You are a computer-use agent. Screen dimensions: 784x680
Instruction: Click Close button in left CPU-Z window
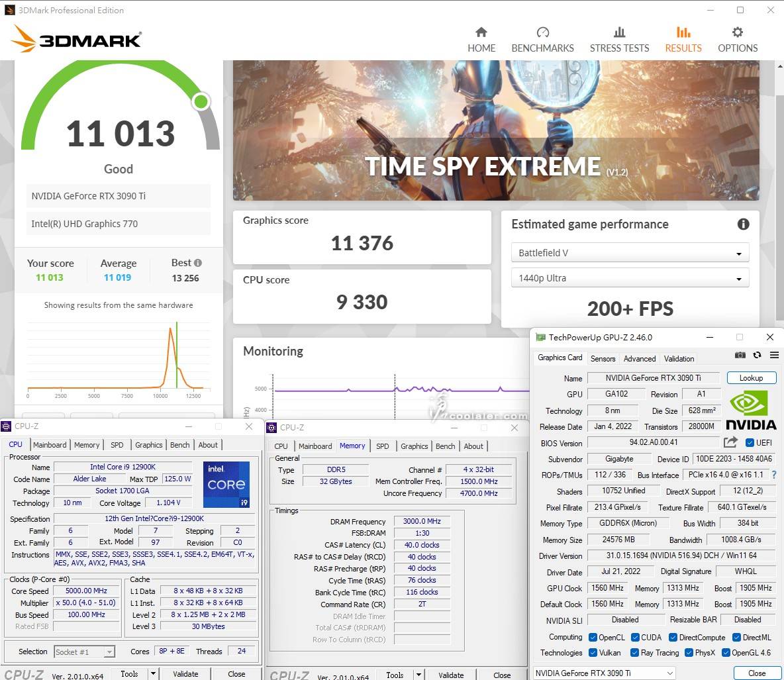coord(236,673)
